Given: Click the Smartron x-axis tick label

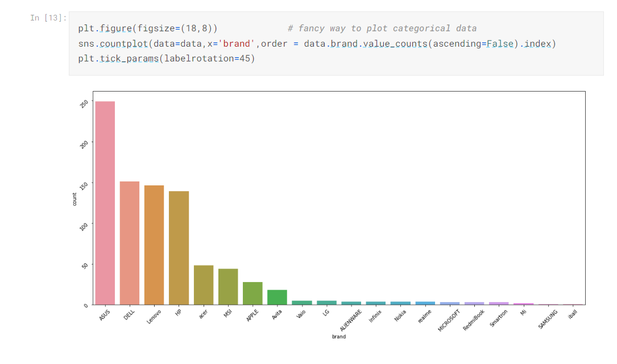Looking at the screenshot, I should click(498, 318).
